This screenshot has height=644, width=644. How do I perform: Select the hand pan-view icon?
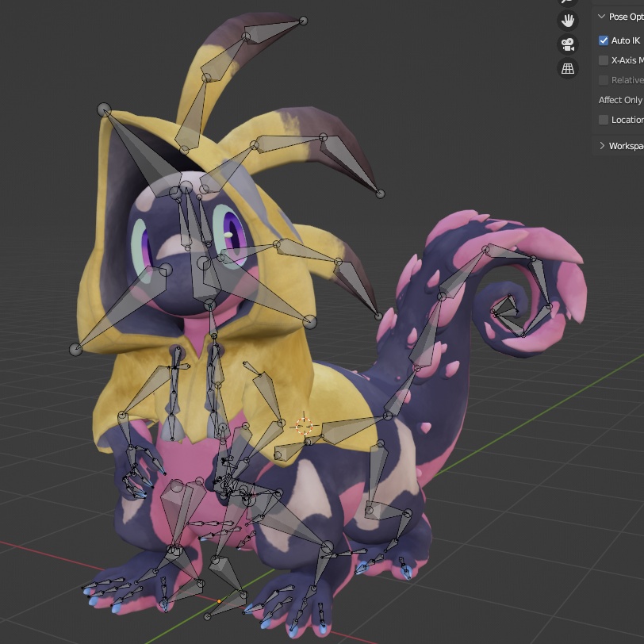(x=568, y=19)
